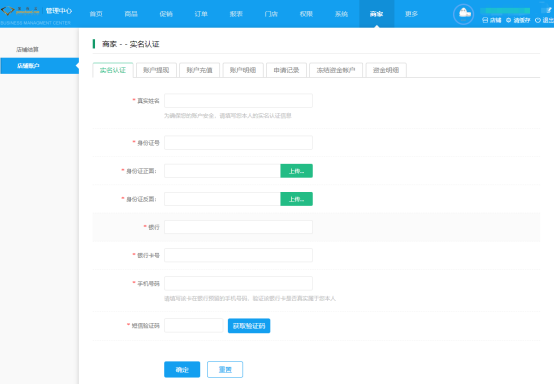Focus the 银行卡号 input field
The width and height of the screenshot is (554, 384).
tap(238, 255)
